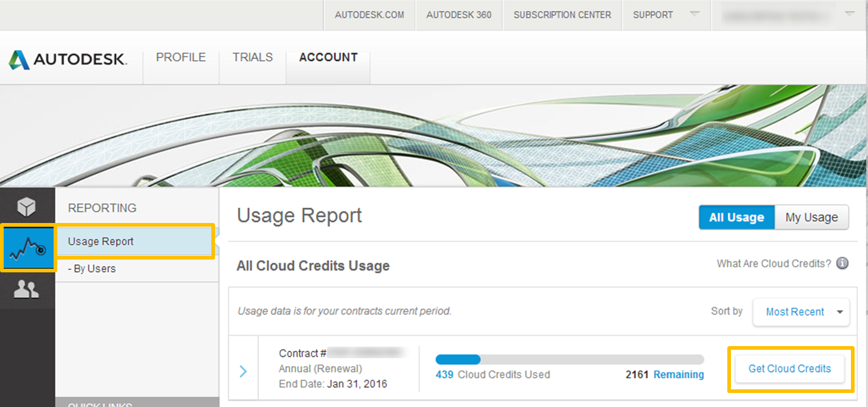Switch to All Usage view
The image size is (868, 407).
736,218
